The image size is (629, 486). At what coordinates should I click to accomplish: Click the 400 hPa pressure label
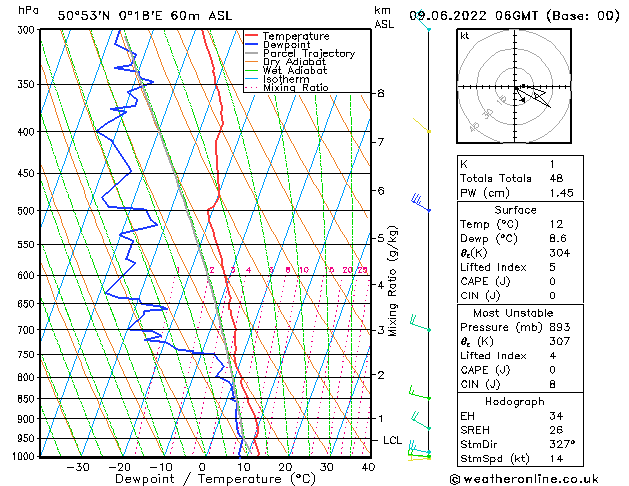[x=28, y=132]
